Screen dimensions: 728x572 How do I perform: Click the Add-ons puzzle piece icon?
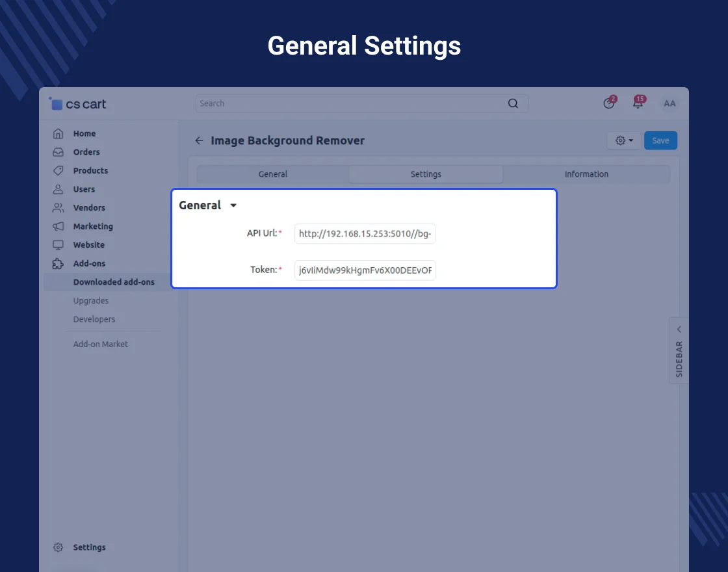(58, 264)
